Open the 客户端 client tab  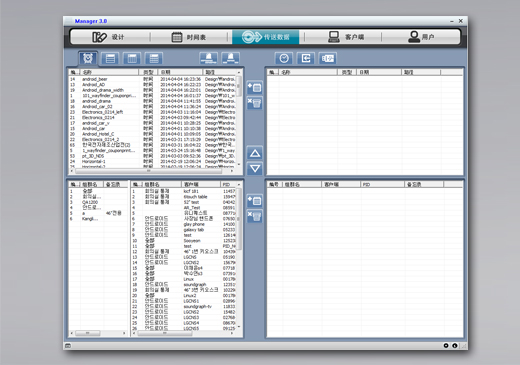343,37
